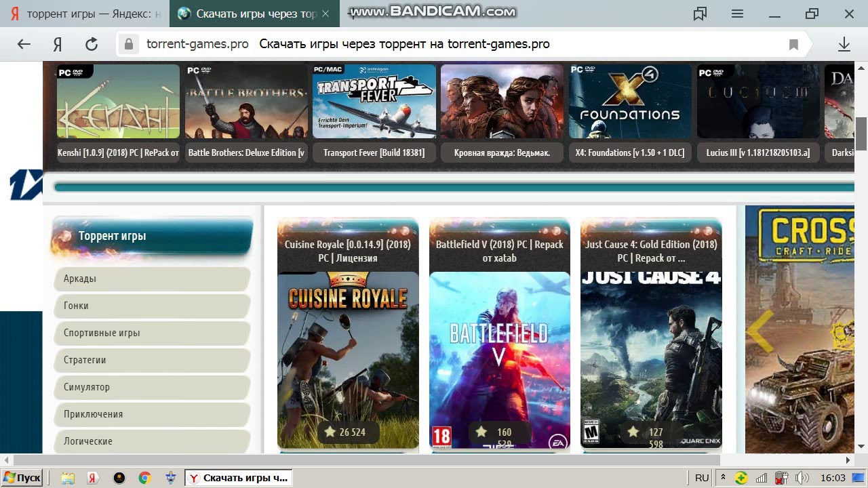Click 'Lucius III [v 1.181218205103.a]' link
The image size is (868, 488).
pos(758,152)
